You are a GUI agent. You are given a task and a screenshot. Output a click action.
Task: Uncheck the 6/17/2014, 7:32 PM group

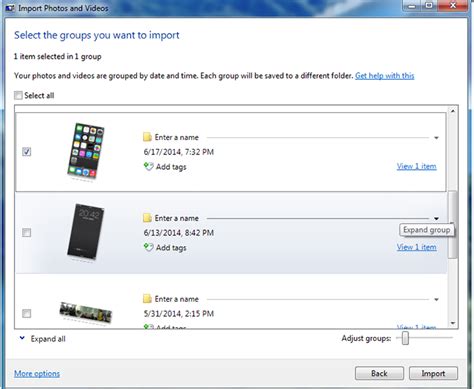(26, 152)
